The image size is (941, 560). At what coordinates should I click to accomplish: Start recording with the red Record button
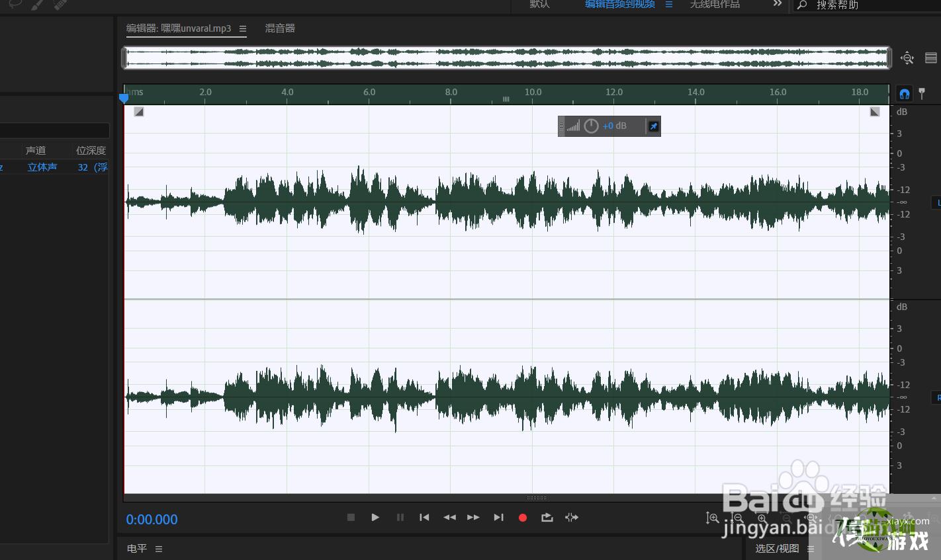pyautogui.click(x=523, y=518)
